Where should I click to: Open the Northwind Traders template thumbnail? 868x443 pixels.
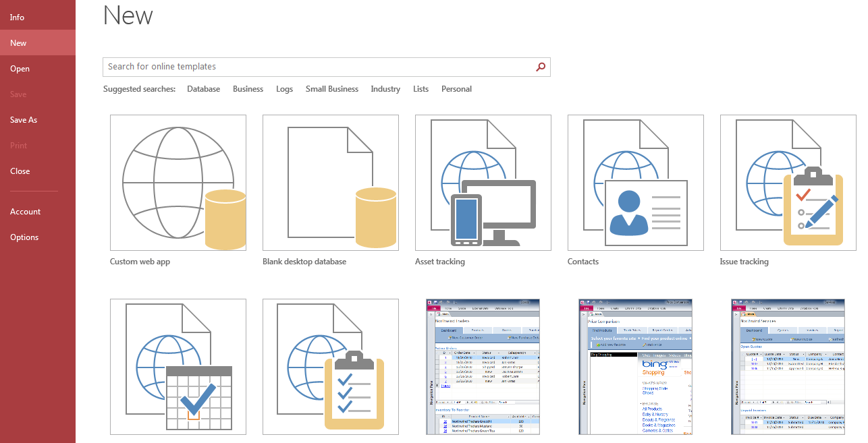483,367
